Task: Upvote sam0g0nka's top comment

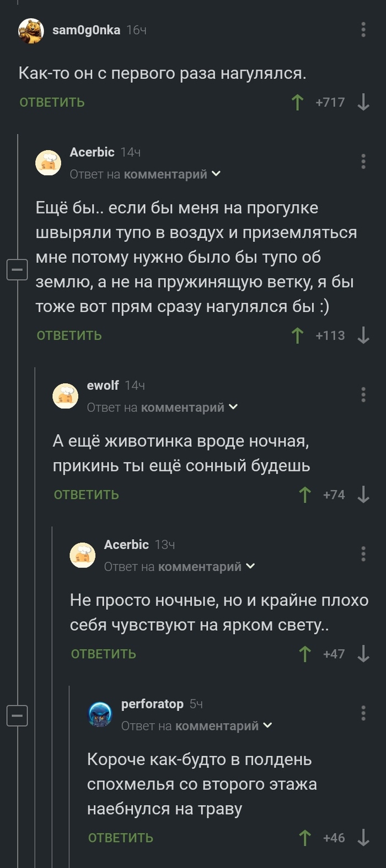Action: (298, 102)
